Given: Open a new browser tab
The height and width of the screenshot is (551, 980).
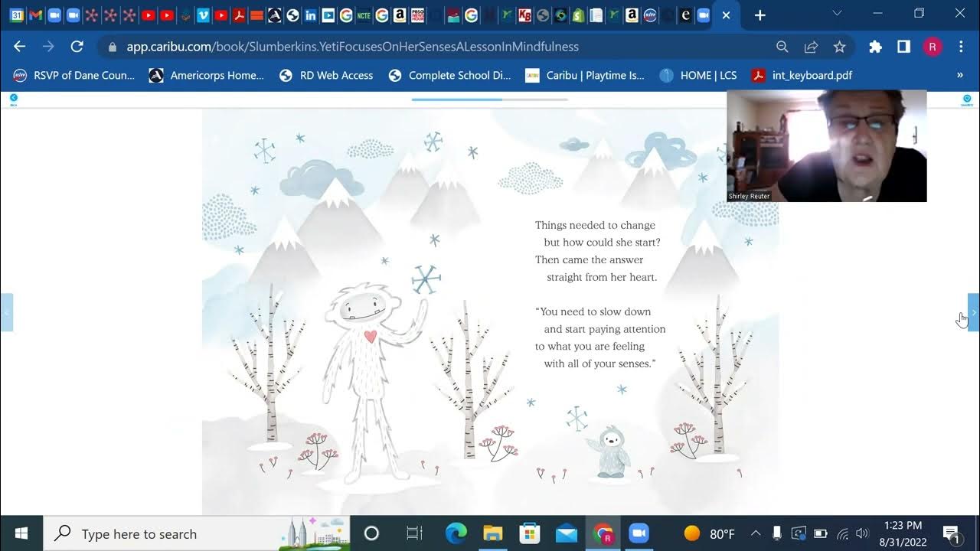Looking at the screenshot, I should (x=759, y=15).
